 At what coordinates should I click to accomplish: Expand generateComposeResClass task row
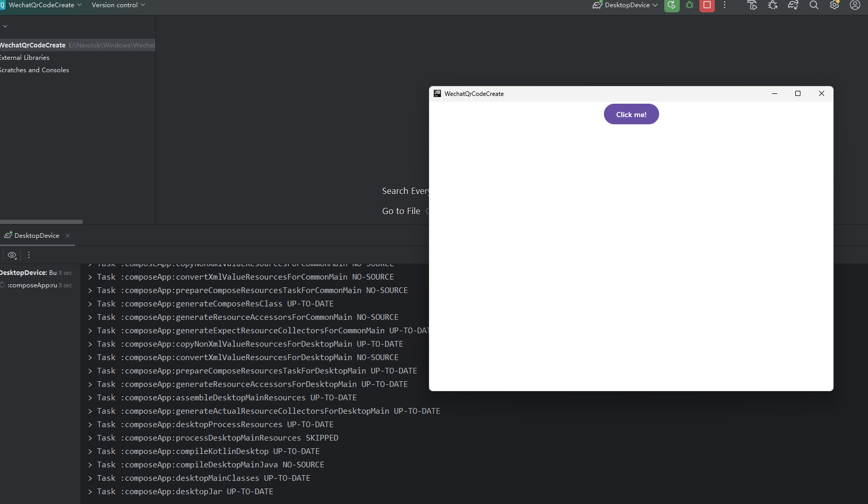(x=90, y=304)
